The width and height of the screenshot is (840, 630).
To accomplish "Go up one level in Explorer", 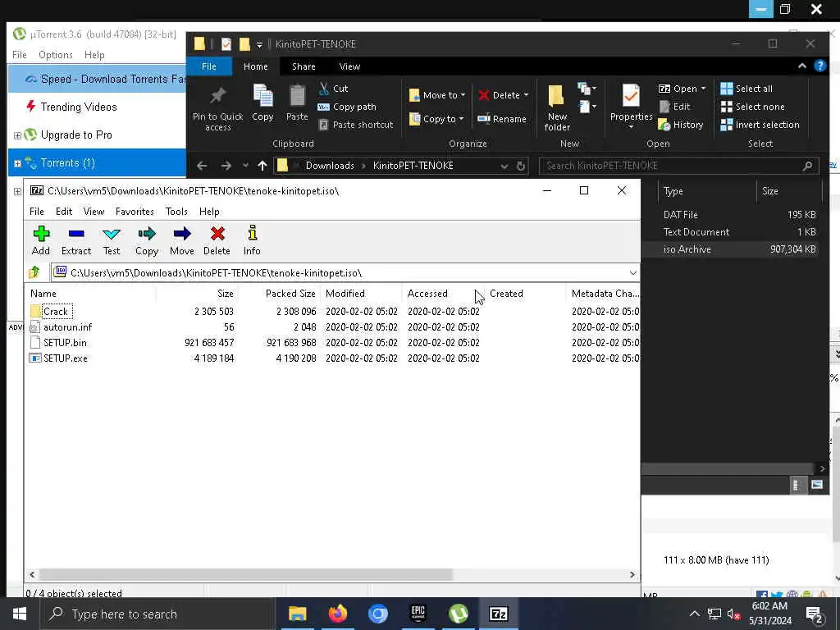I will (262, 166).
